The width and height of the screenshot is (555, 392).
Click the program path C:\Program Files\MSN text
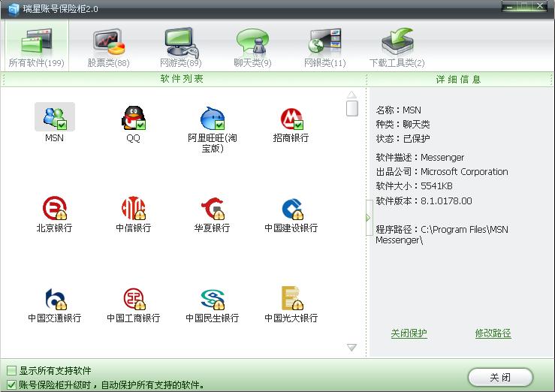click(x=464, y=230)
